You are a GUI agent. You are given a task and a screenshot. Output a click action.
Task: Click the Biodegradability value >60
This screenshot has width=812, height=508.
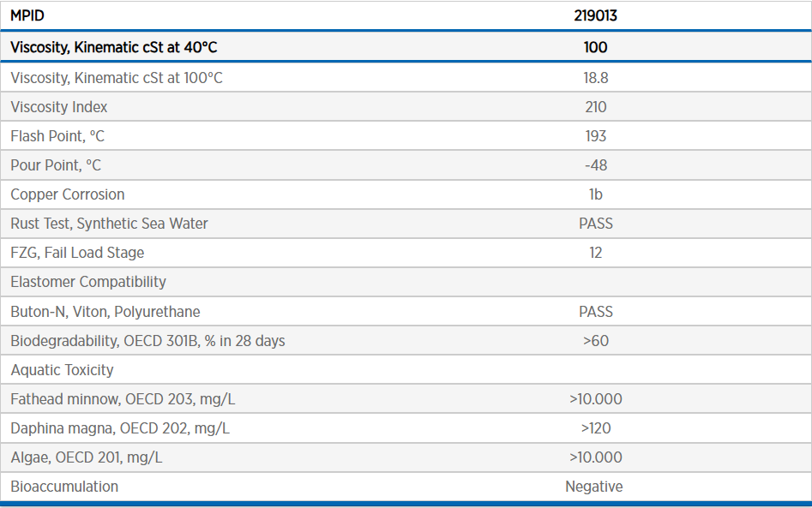[596, 341]
